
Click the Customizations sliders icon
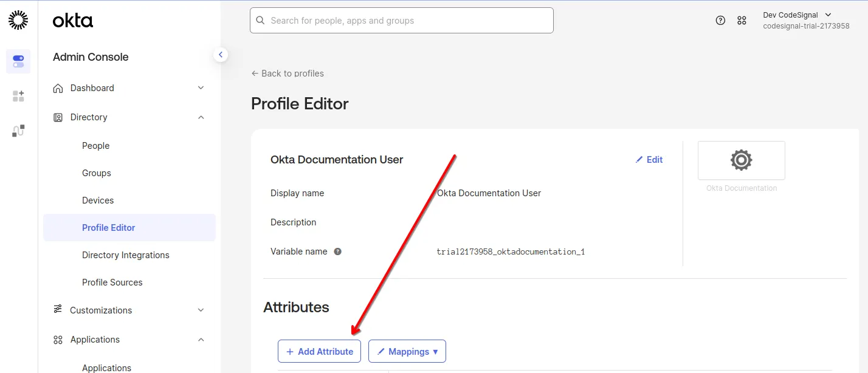[x=58, y=309]
